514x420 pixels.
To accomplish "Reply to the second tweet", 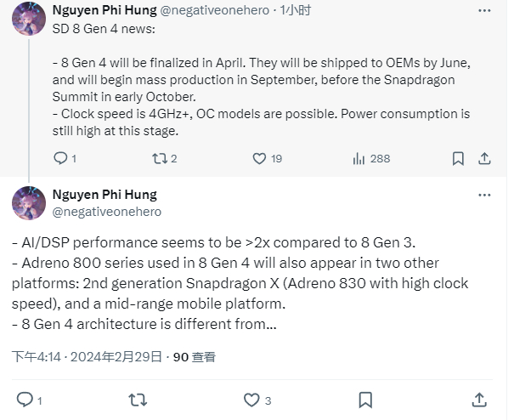I will coord(25,400).
